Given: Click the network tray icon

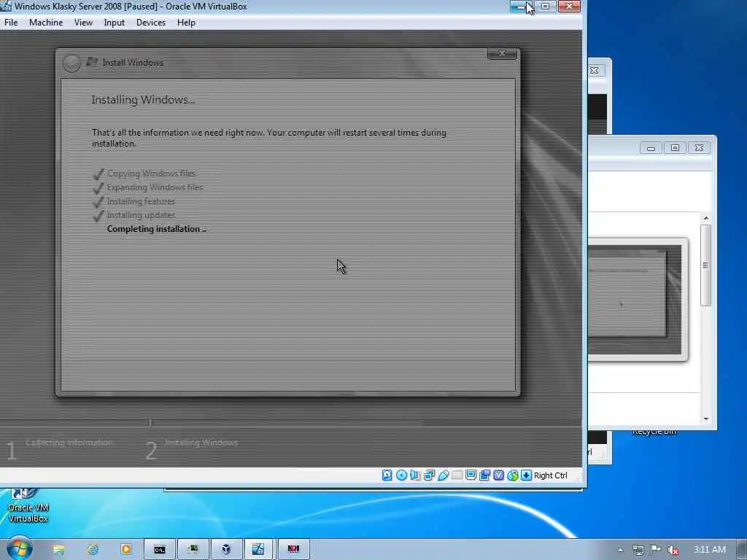Looking at the screenshot, I should pyautogui.click(x=638, y=550).
